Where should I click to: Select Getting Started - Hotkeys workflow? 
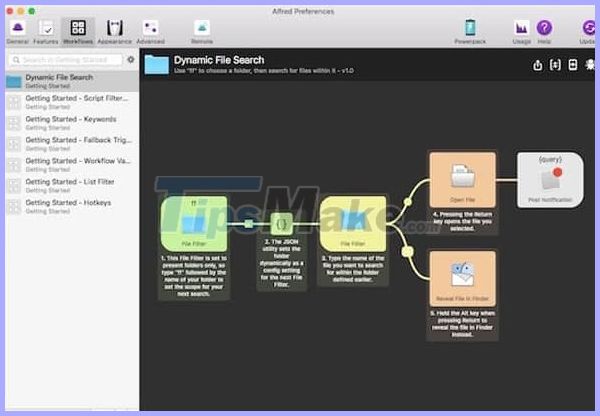tap(72, 206)
